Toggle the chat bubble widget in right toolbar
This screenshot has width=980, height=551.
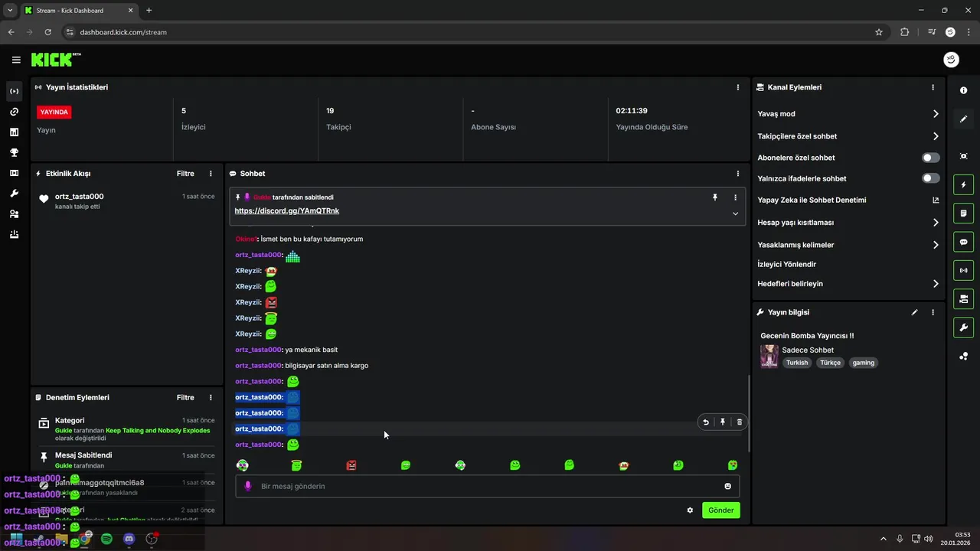coord(963,242)
